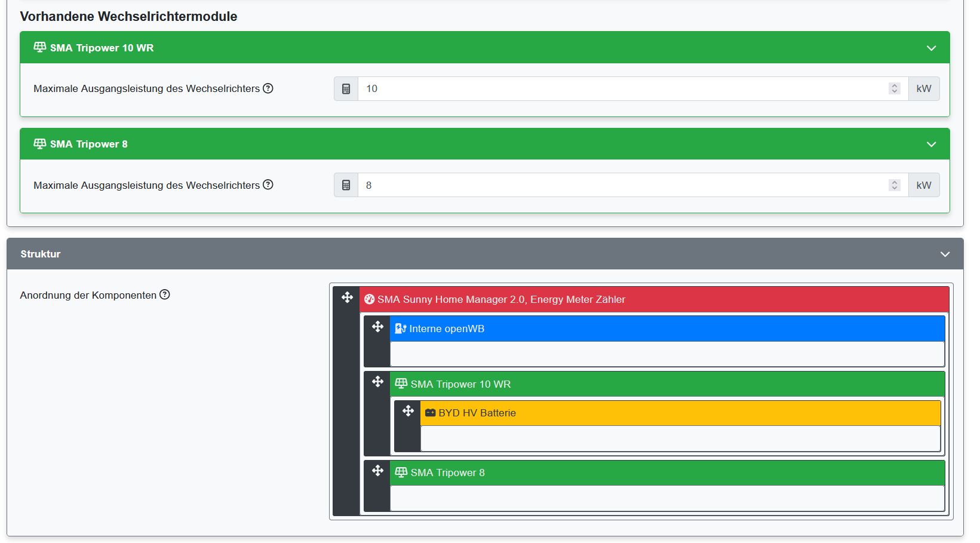Open help for SMA Tripower 8 output power
Viewport: 980px width, 543px height.
269,185
